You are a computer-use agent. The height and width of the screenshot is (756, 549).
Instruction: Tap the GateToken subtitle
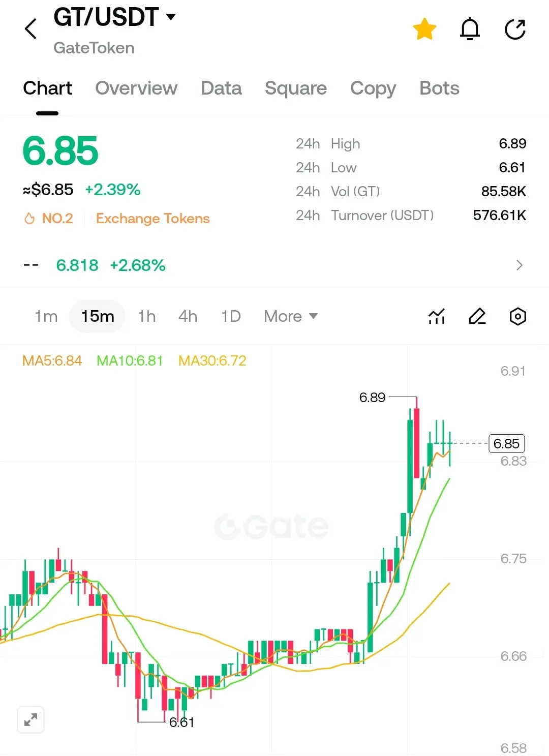[94, 48]
